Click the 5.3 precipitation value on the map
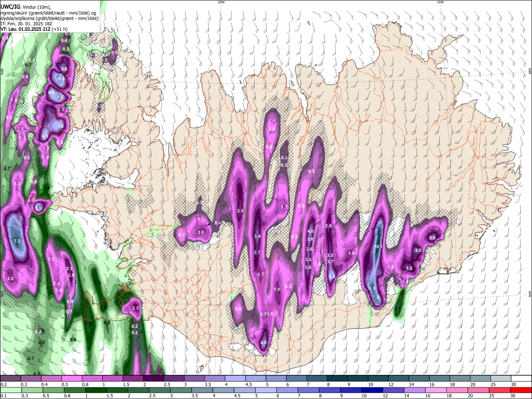 [x=332, y=277]
